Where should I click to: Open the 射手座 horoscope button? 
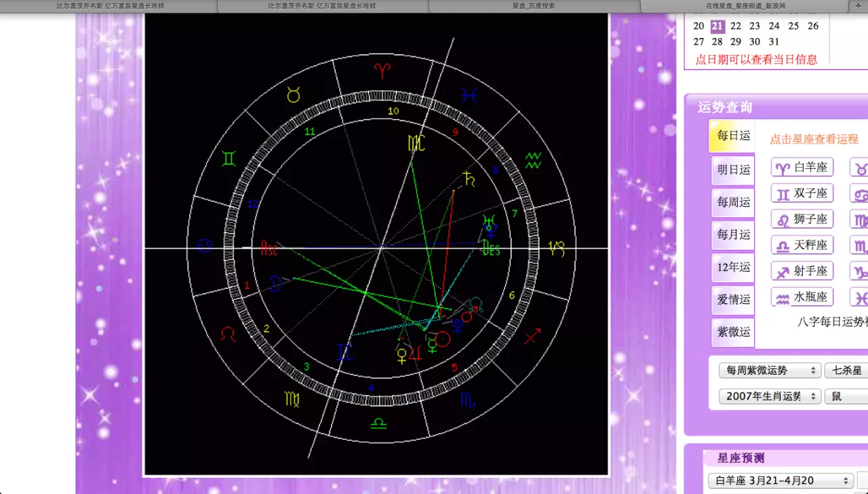click(x=802, y=271)
